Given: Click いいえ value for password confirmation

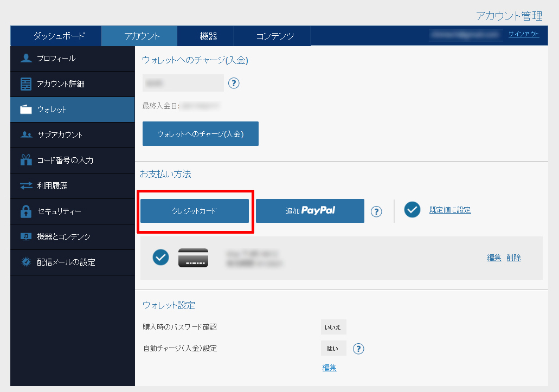Looking at the screenshot, I should (x=333, y=327).
